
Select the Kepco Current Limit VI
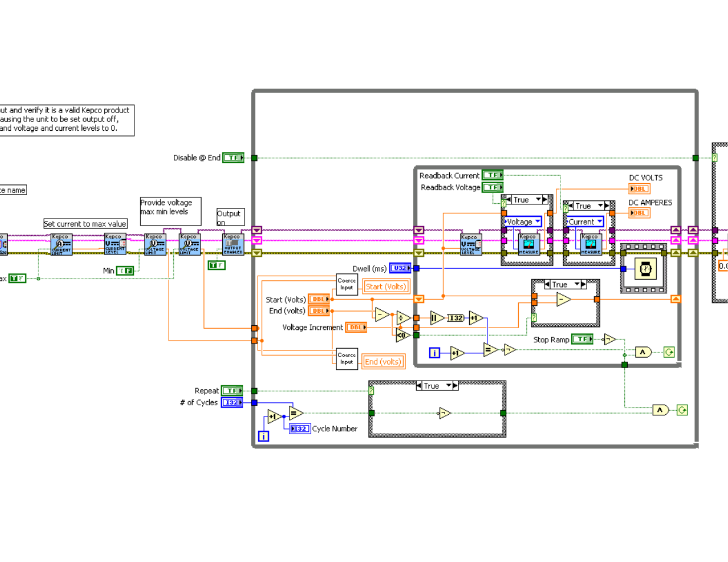coord(61,244)
